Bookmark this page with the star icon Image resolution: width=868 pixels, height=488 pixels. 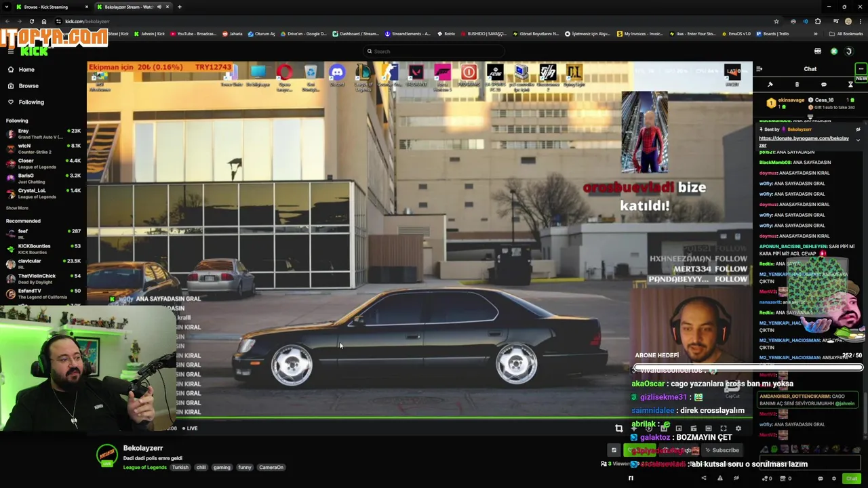pos(776,21)
